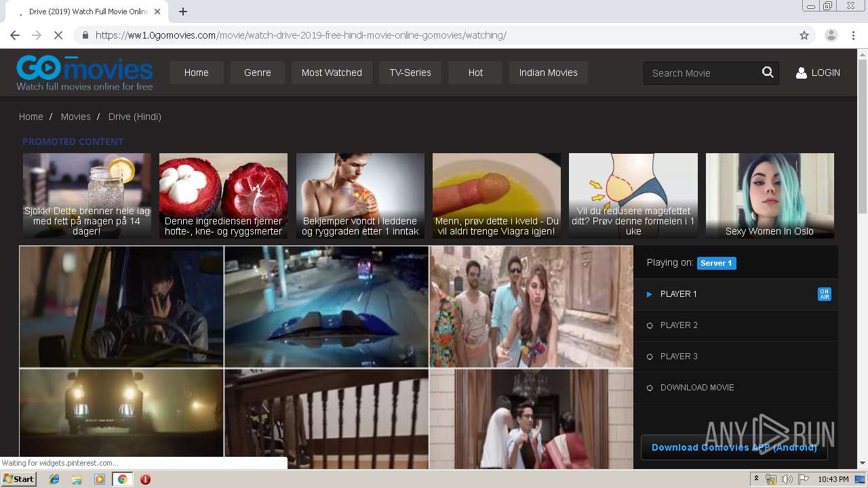Viewport: 868px width, 488px height.
Task: Click the network tray icon
Action: point(771,479)
